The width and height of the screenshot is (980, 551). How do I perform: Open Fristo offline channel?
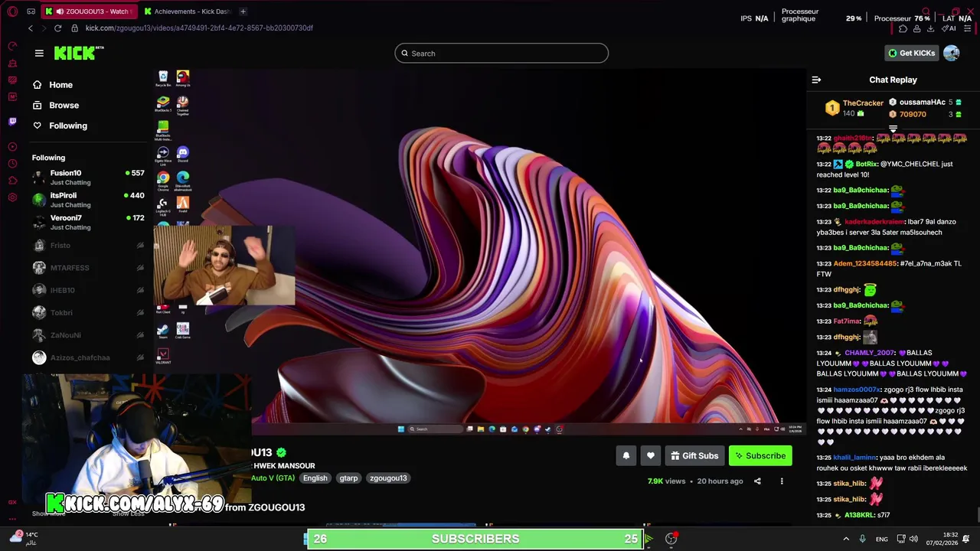88,246
